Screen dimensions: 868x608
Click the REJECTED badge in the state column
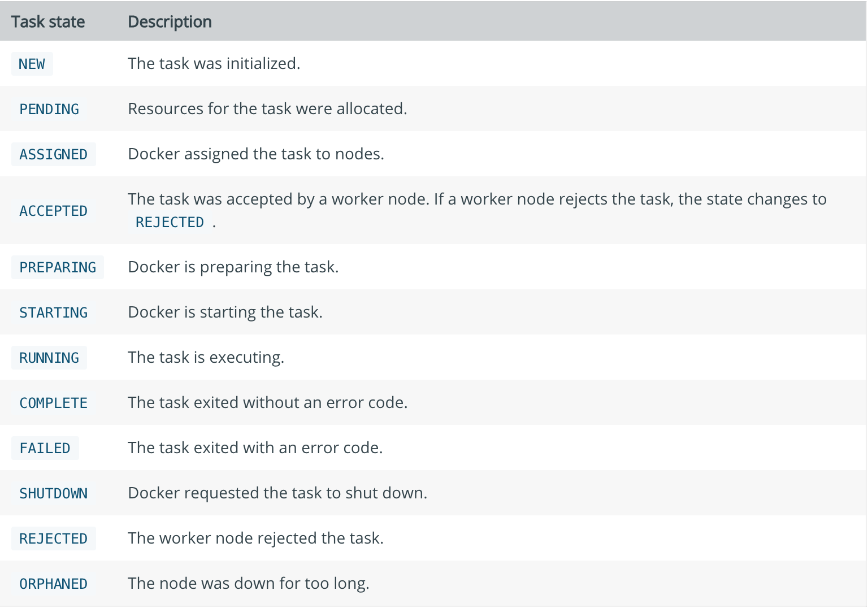(x=53, y=538)
